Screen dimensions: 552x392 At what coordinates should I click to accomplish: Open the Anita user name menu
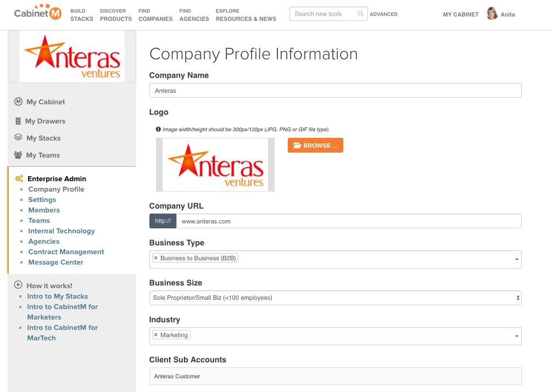[x=508, y=14]
